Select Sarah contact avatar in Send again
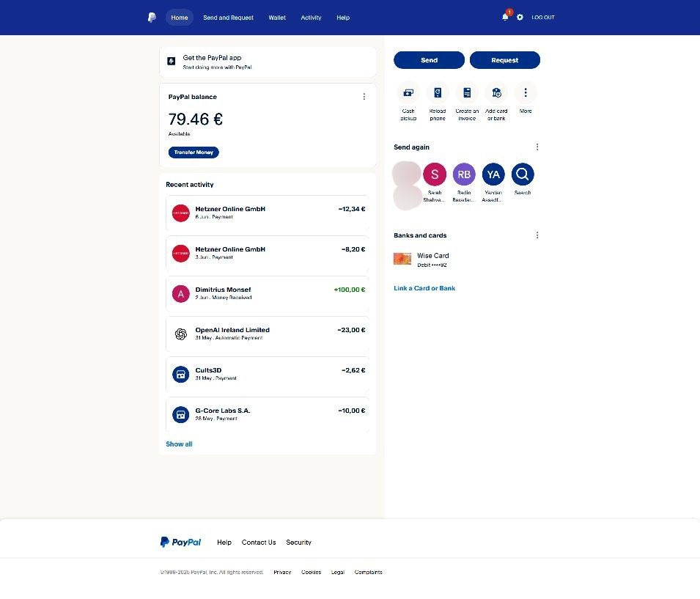The image size is (700, 599). [x=435, y=174]
